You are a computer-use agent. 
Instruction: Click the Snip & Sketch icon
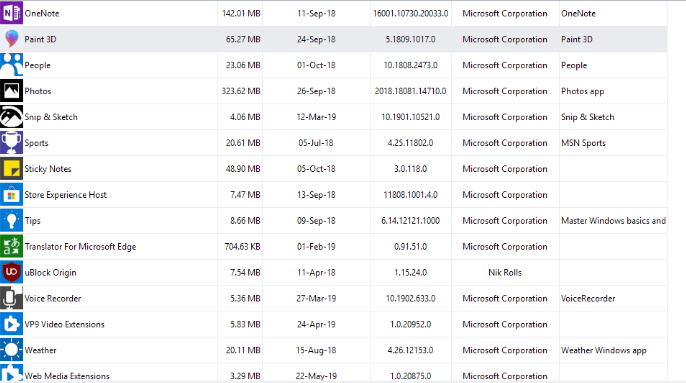pos(11,117)
